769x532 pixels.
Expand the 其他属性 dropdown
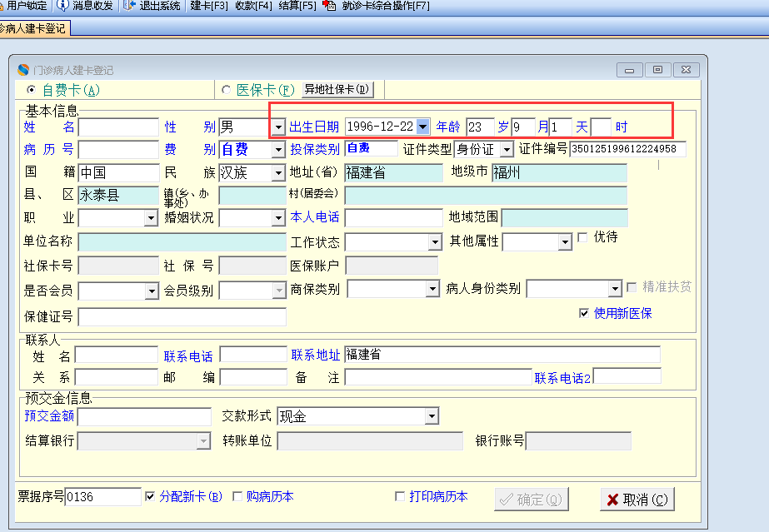pyautogui.click(x=565, y=242)
